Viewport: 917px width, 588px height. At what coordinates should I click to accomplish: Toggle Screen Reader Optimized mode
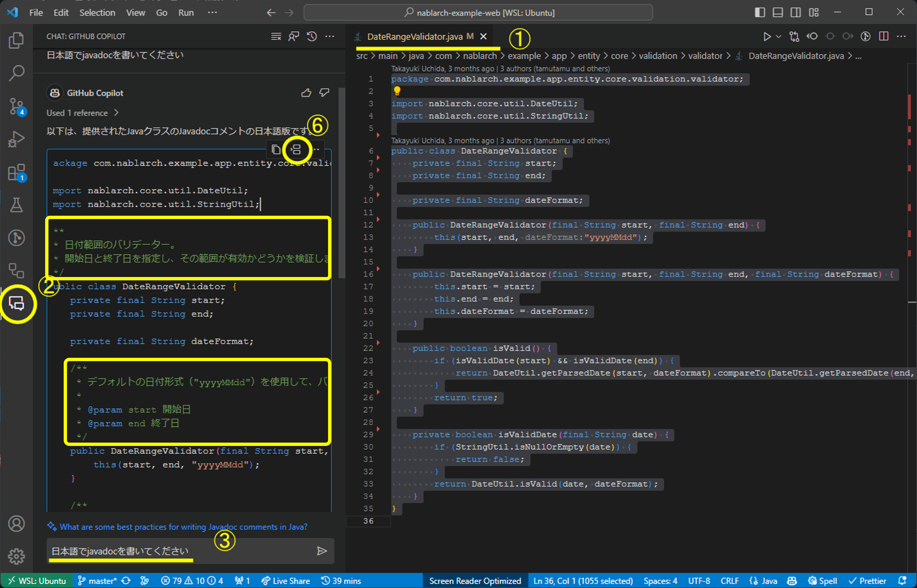[475, 581]
